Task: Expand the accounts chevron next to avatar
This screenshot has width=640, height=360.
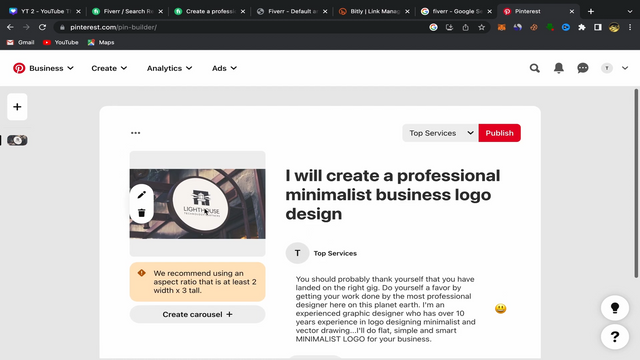Action: click(625, 68)
